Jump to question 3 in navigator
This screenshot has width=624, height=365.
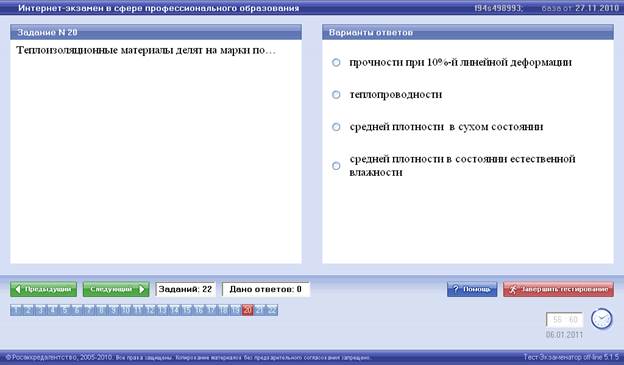coord(41,310)
